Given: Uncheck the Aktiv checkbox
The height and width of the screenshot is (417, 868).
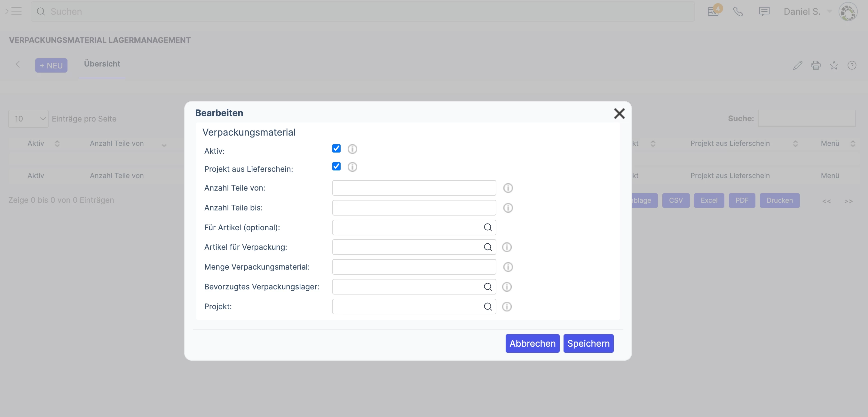Looking at the screenshot, I should coord(336,149).
